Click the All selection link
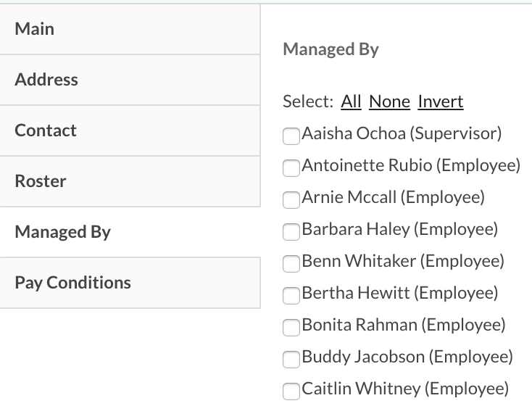Viewport: 532px width, 406px height. [351, 101]
